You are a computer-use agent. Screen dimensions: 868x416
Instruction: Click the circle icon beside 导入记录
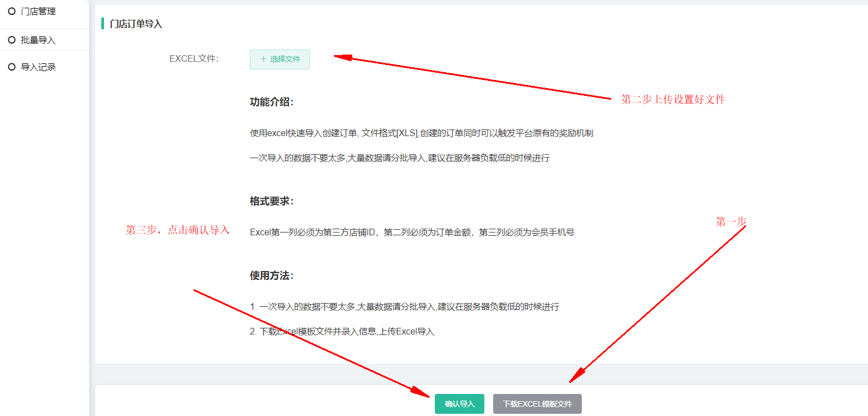click(12, 67)
